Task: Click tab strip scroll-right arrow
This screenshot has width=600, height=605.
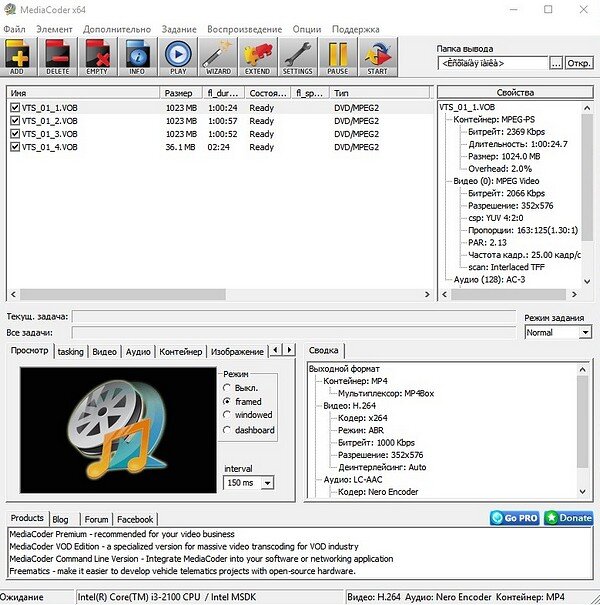Action: pos(289,350)
